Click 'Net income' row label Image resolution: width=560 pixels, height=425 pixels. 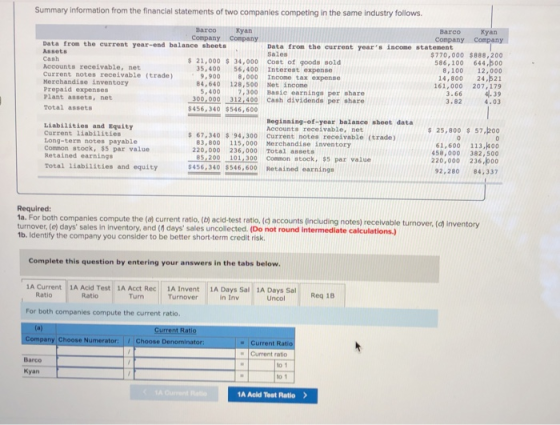click(x=287, y=85)
